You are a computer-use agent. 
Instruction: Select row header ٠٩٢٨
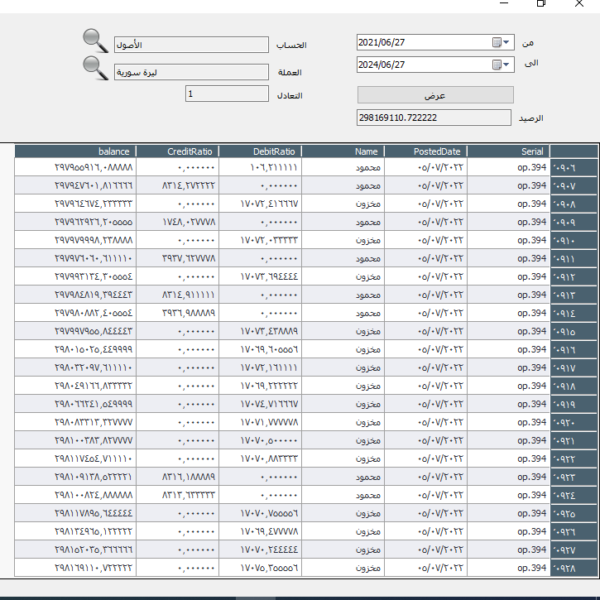click(x=574, y=567)
